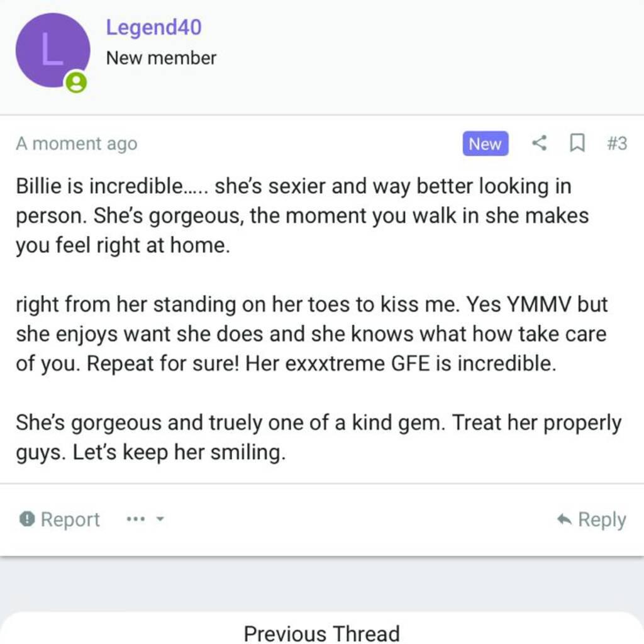Screen dimensions: 644x644
Task: Click the reply arrow icon
Action: 565,519
